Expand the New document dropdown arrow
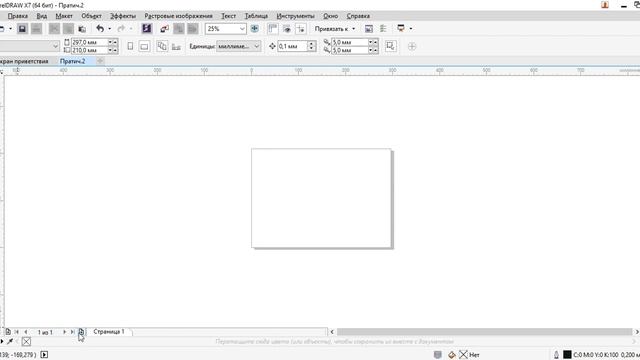Screen dimensions: 640x360 10,29
